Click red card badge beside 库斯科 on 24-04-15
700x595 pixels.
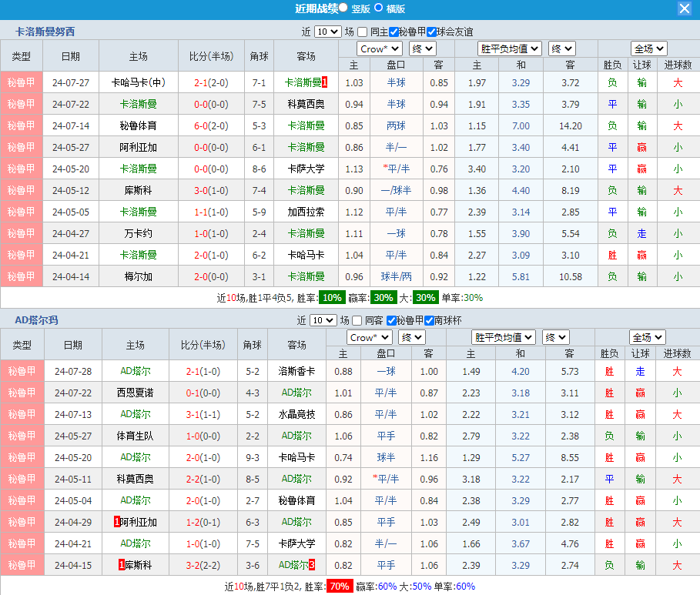(122, 565)
